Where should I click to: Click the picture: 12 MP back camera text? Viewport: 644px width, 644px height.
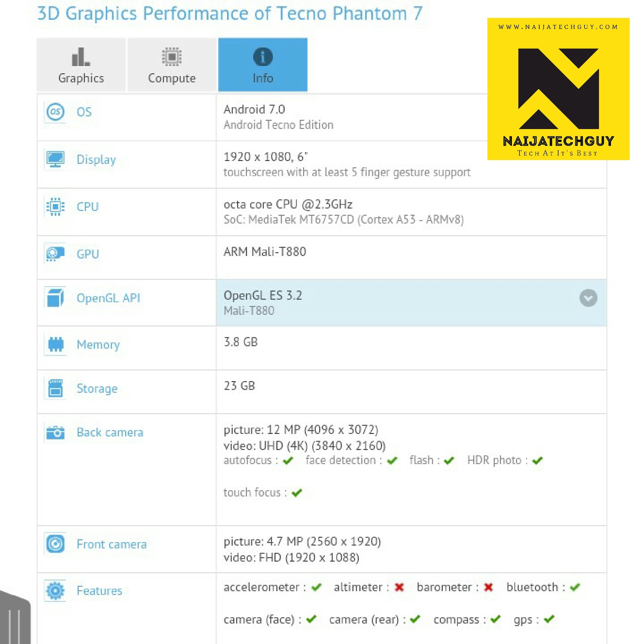click(x=301, y=430)
